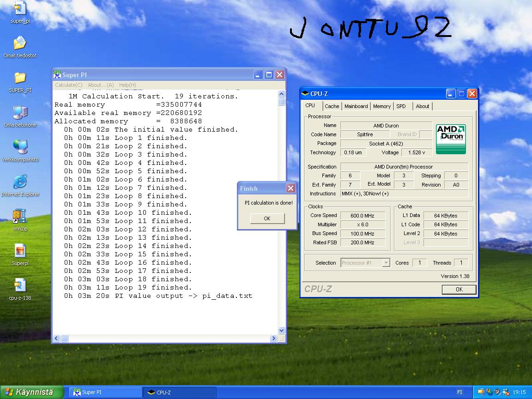Click the Core Speed 600.0 MHz field
This screenshot has height=399, width=532.
[x=363, y=216]
